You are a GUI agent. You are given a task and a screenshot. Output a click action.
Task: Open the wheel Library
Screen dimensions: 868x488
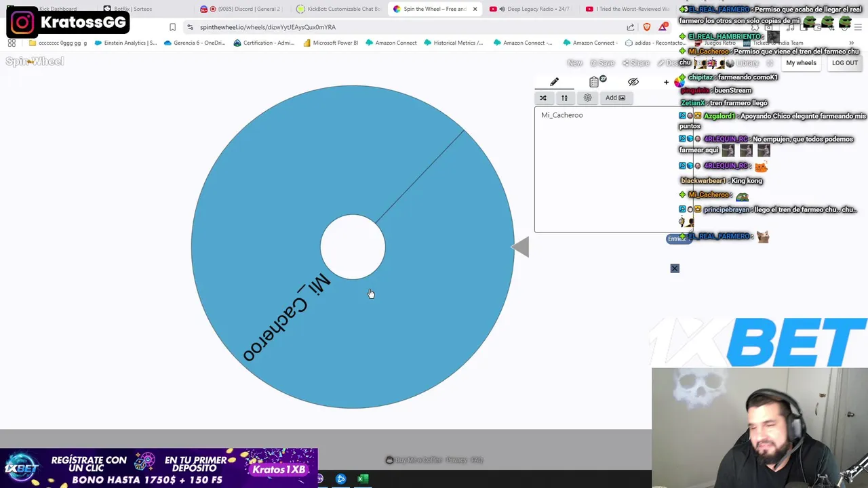click(744, 63)
